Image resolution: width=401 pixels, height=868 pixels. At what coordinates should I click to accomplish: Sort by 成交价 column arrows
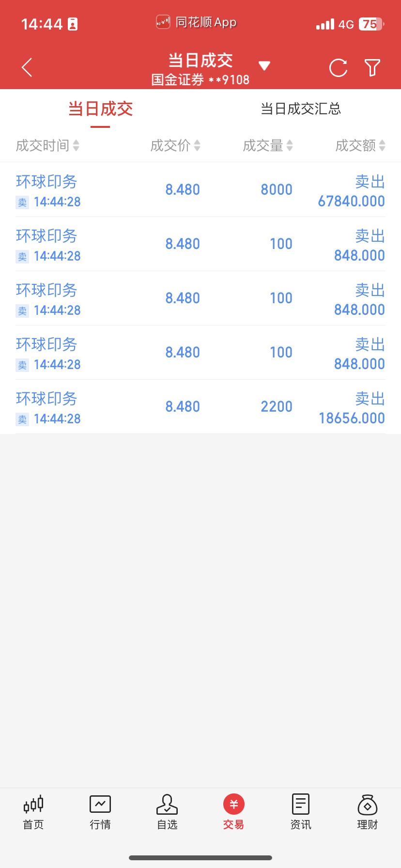tap(197, 145)
